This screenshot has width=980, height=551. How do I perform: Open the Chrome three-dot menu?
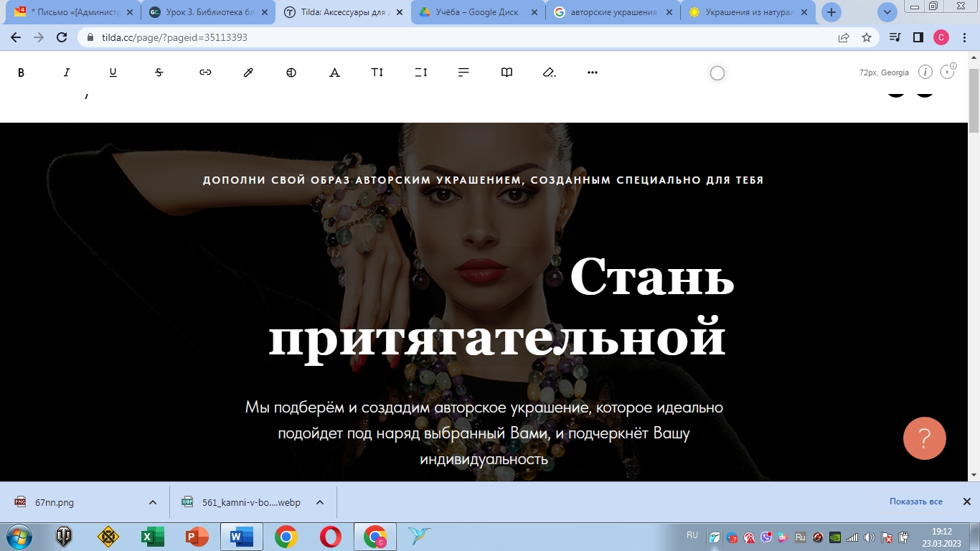[963, 37]
